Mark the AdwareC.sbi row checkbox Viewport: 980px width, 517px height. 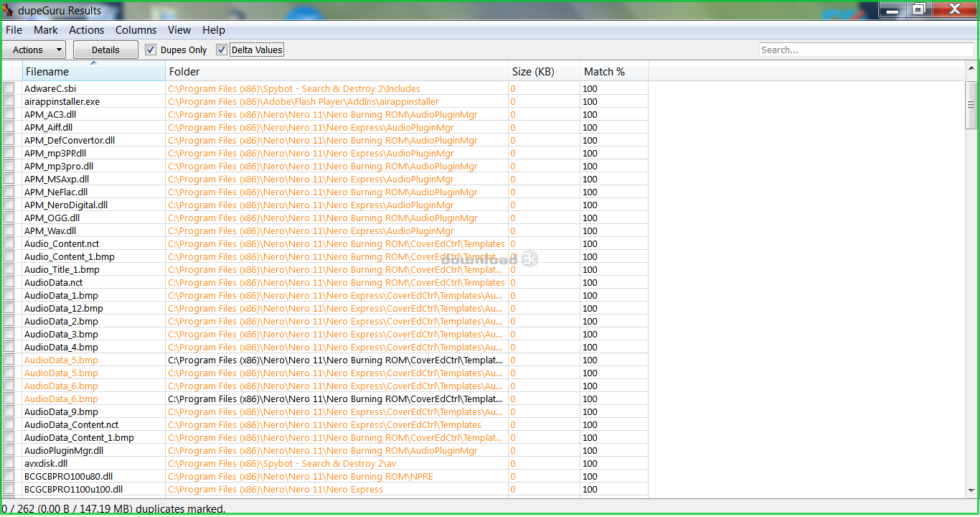tap(9, 88)
